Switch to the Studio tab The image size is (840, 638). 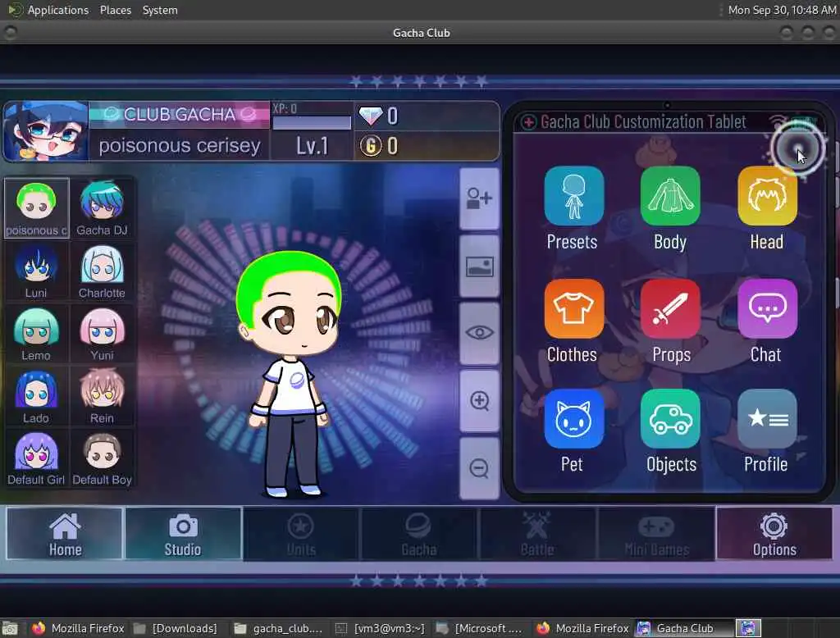pyautogui.click(x=183, y=534)
